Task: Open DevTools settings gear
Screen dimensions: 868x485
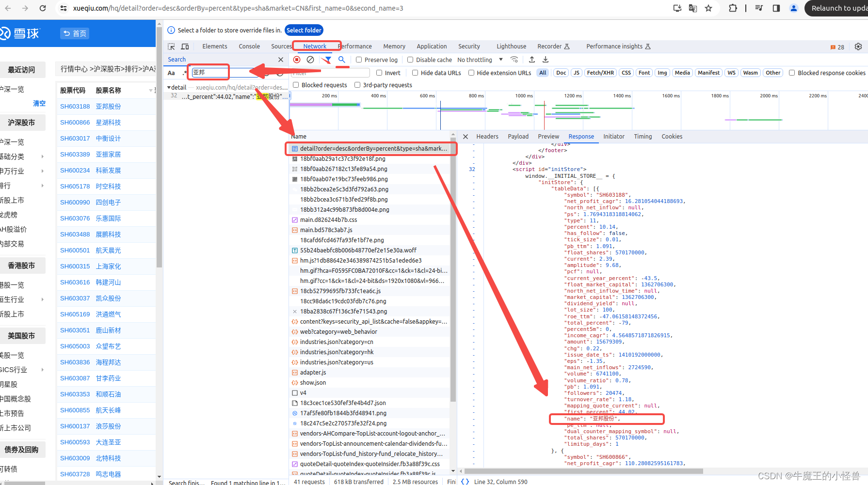Action: coord(858,47)
